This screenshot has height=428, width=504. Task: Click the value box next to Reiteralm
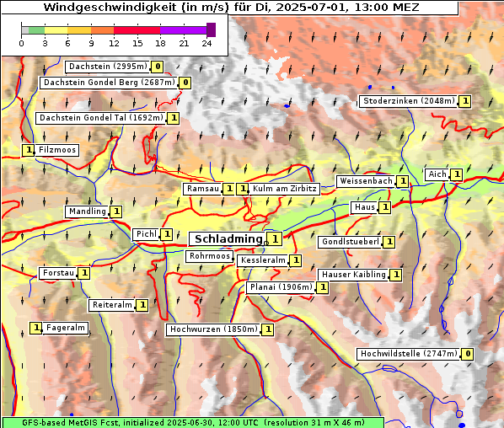click(142, 305)
